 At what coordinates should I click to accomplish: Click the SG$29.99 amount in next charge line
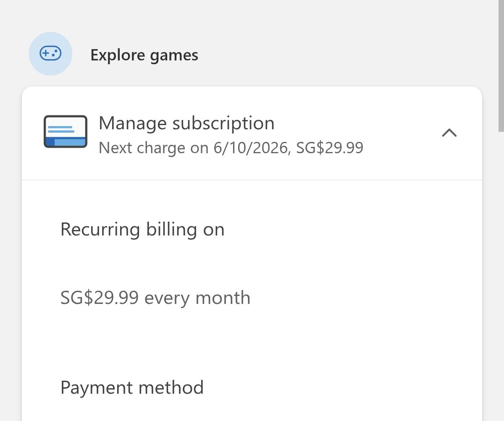pos(330,148)
